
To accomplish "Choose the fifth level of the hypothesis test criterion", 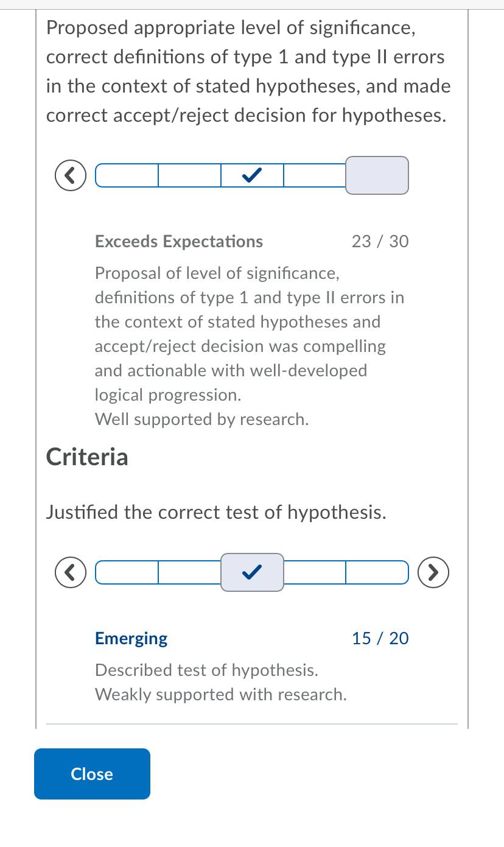I will point(377,573).
